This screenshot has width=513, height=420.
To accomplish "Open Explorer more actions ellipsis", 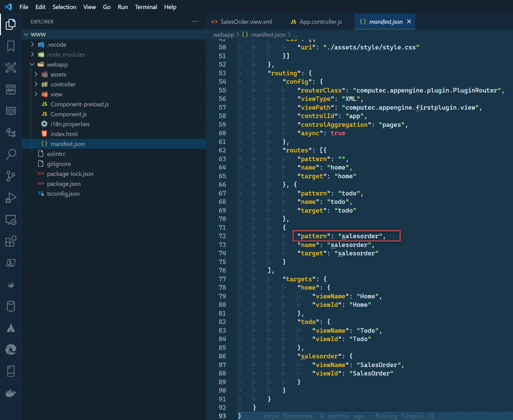I will tap(195, 21).
